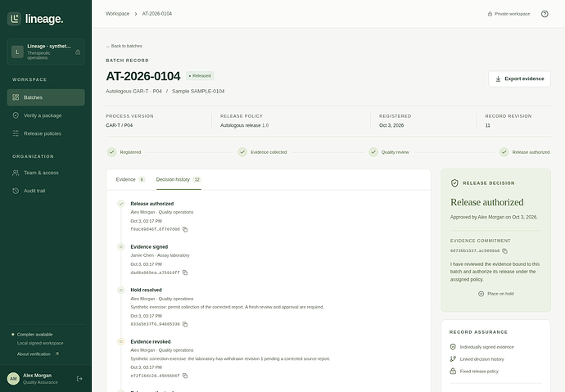Click the Fixed release policy lock icon
The height and width of the screenshot is (392, 565).
click(453, 371)
